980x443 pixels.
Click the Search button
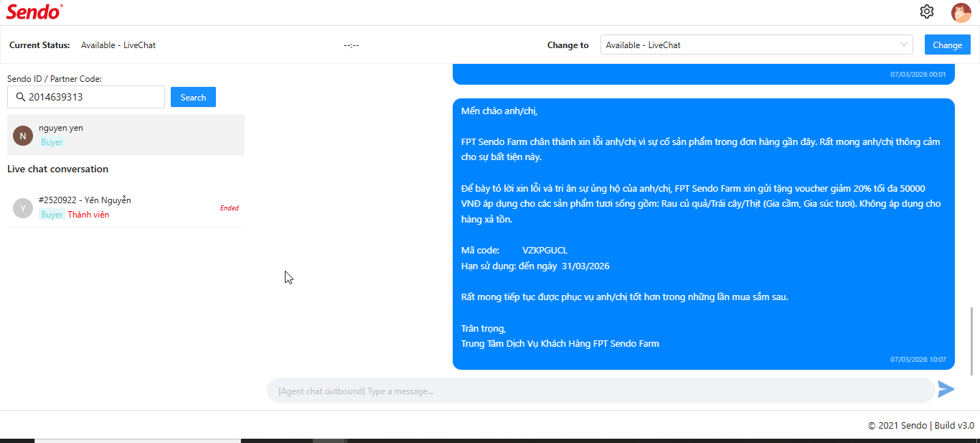(x=193, y=97)
